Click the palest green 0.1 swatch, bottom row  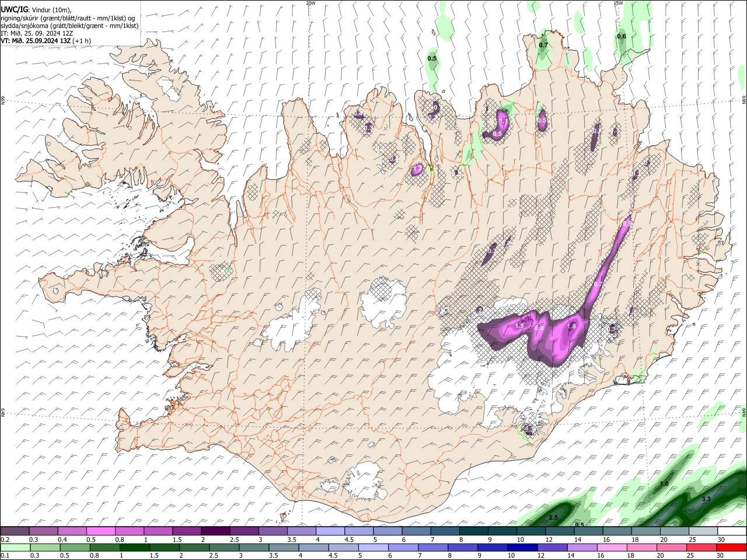pyautogui.click(x=15, y=547)
